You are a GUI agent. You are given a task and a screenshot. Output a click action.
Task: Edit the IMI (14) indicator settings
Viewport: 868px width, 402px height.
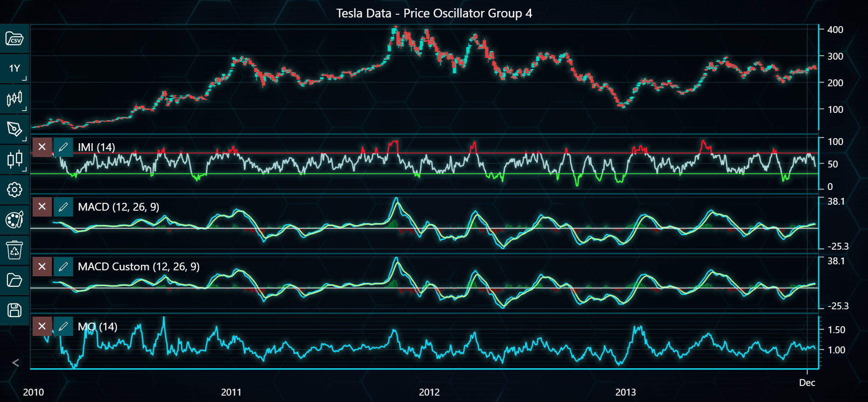63,147
